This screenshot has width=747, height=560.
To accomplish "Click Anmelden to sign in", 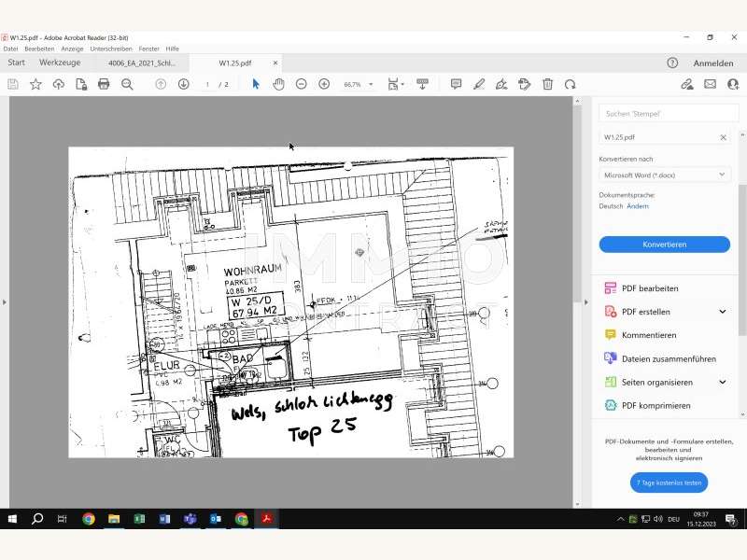I will [713, 63].
